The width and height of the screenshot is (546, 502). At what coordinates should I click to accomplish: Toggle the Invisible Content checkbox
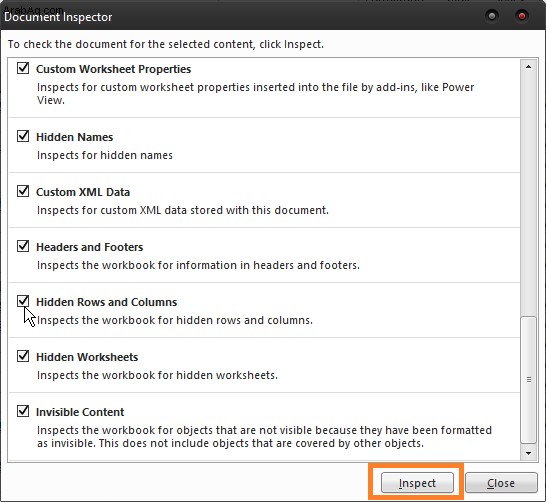coord(23,411)
